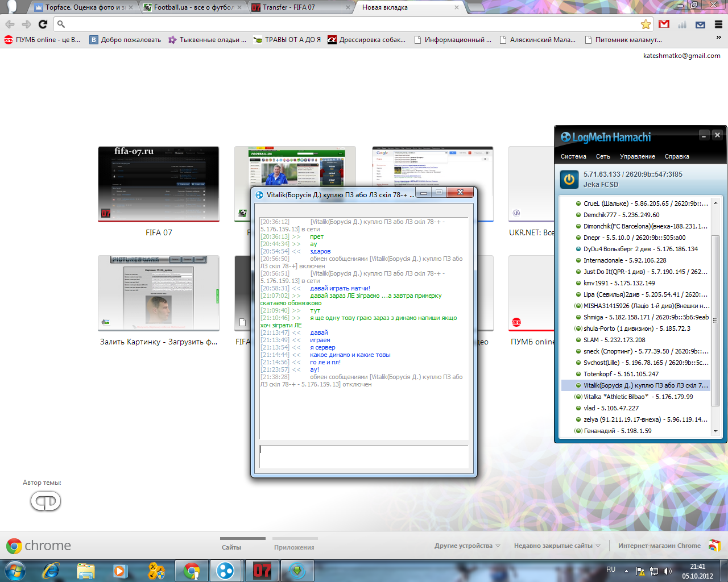Click the Chrome back arrow
This screenshot has width=728, height=582.
point(10,24)
